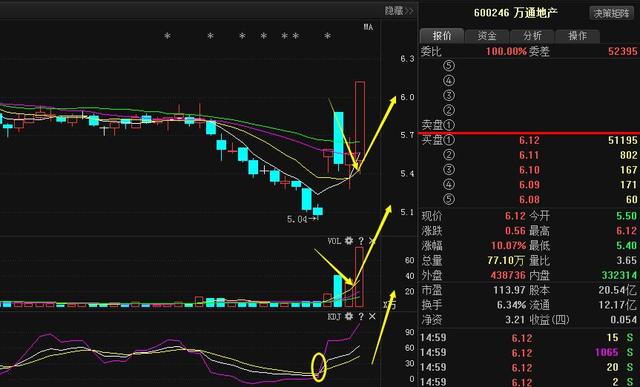640x387 pixels.
Task: Open VOL indicator help question mark
Action: click(360, 241)
